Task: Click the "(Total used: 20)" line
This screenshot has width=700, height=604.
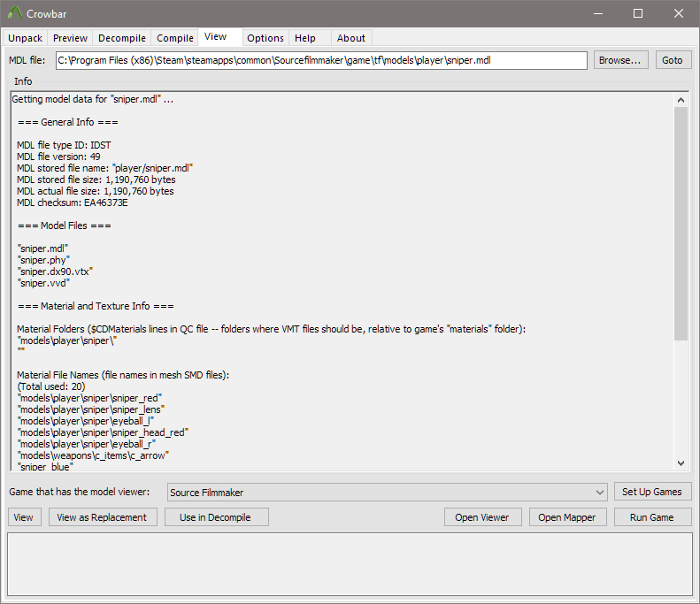Action: pyautogui.click(x=51, y=386)
